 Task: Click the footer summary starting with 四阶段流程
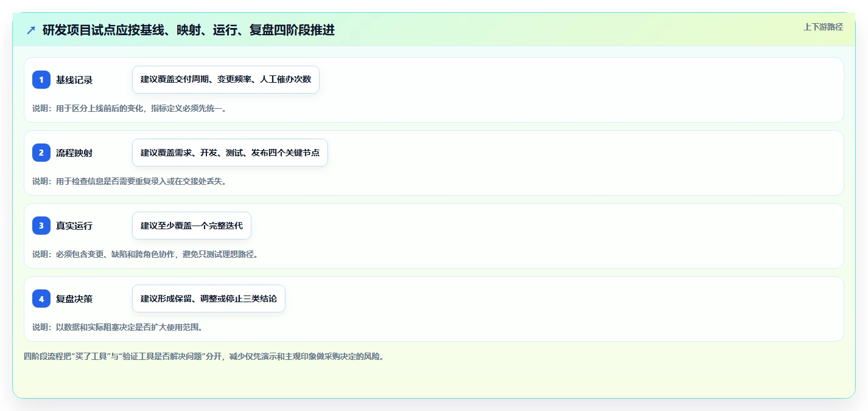[204, 356]
